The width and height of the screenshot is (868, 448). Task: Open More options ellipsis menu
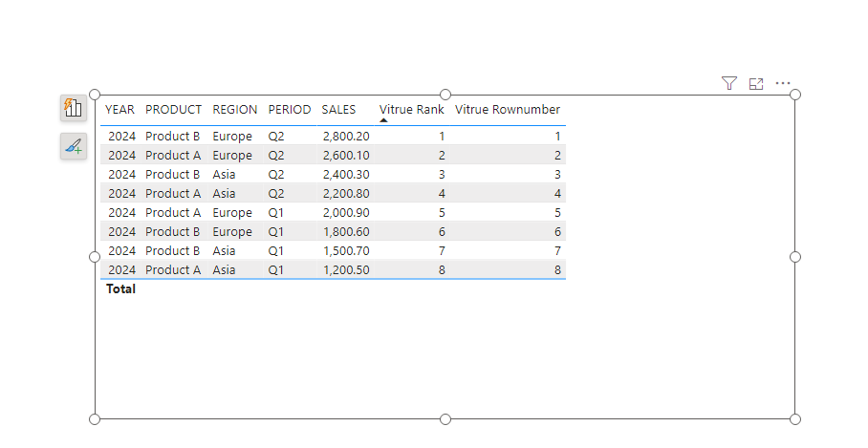click(x=783, y=83)
